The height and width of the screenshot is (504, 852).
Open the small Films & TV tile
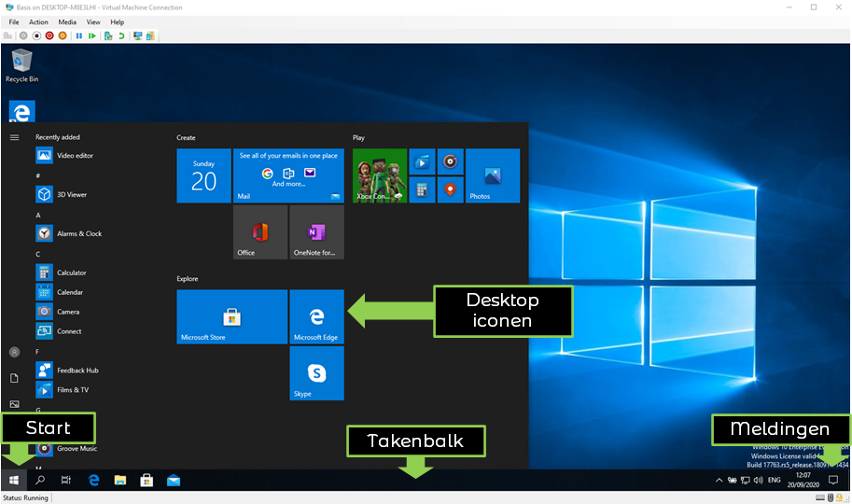point(422,161)
